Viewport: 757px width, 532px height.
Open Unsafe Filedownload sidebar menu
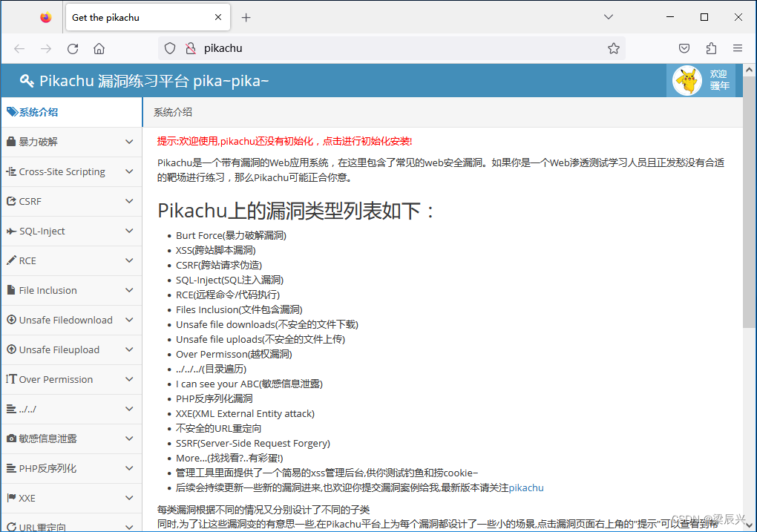[71, 320]
